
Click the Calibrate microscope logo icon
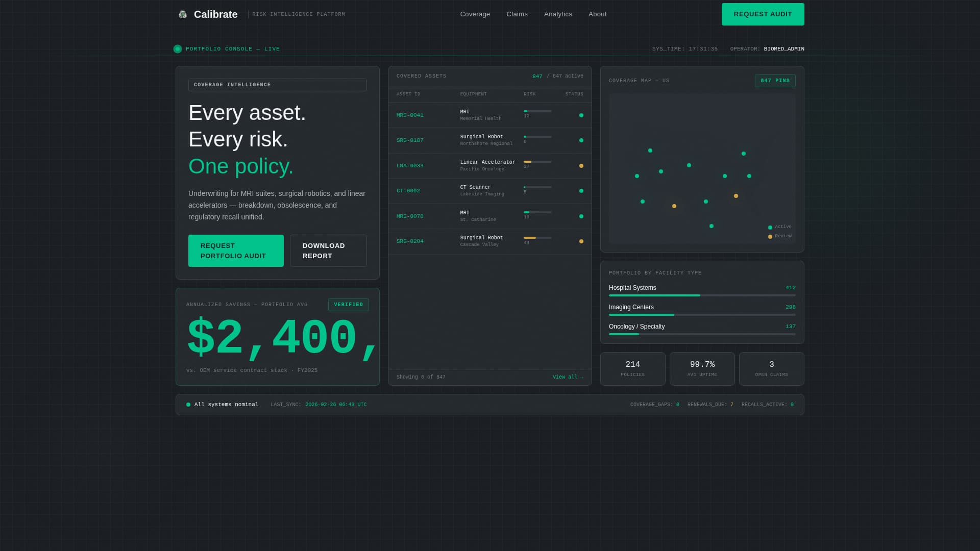182,14
